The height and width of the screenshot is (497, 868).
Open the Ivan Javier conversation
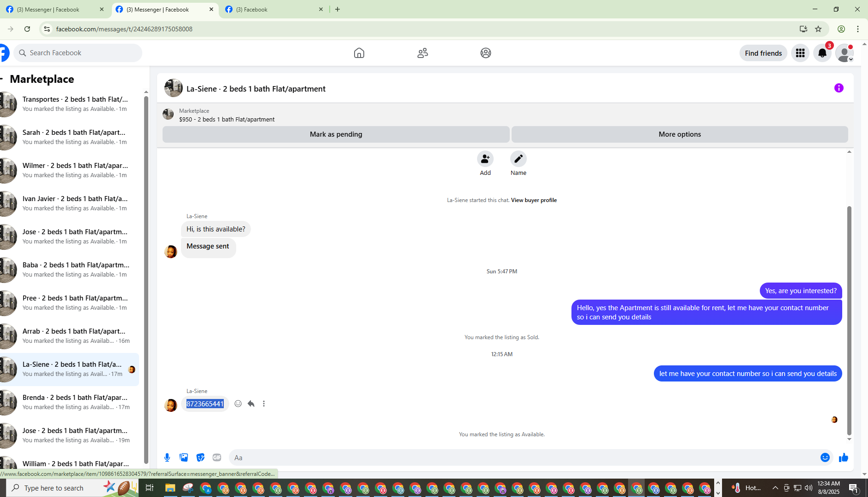[x=70, y=203]
